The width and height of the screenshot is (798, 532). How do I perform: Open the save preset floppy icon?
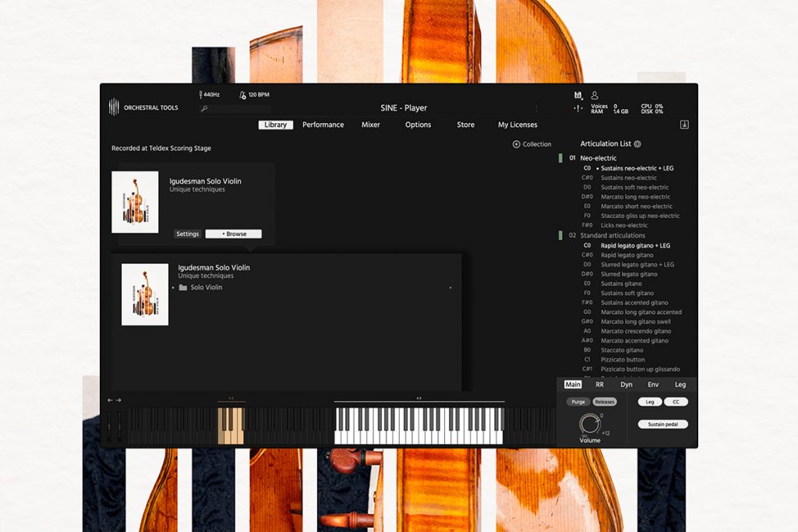577,95
